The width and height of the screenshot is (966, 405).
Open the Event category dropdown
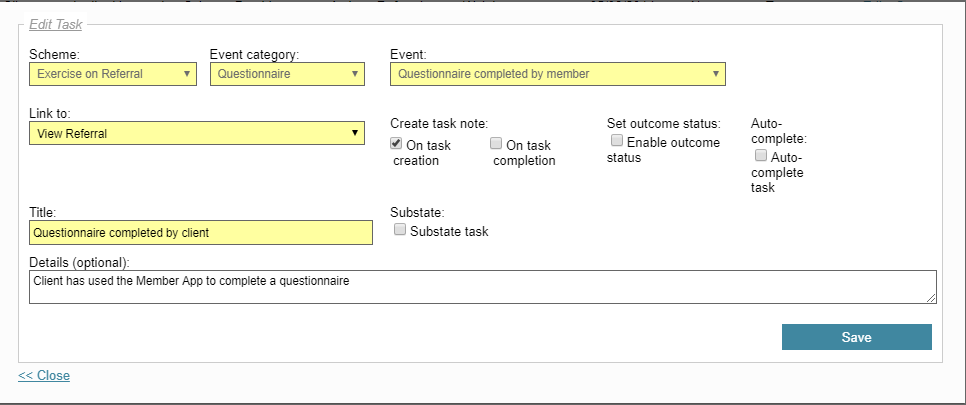pyautogui.click(x=287, y=74)
